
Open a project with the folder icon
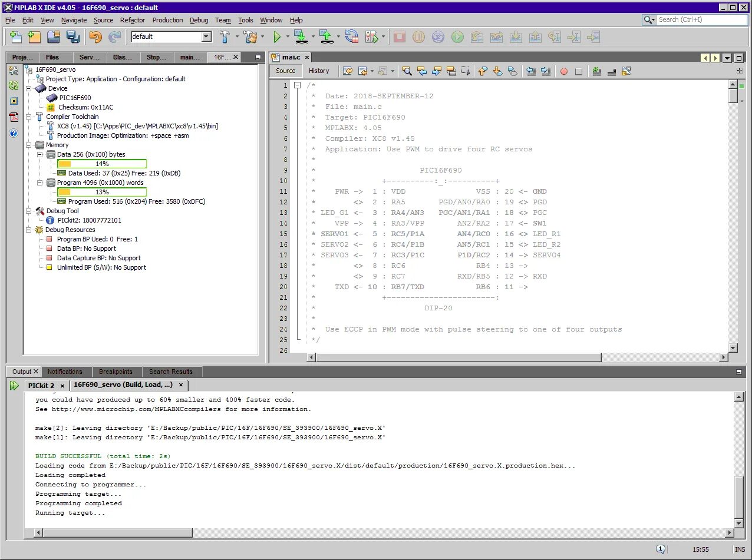pyautogui.click(x=54, y=37)
